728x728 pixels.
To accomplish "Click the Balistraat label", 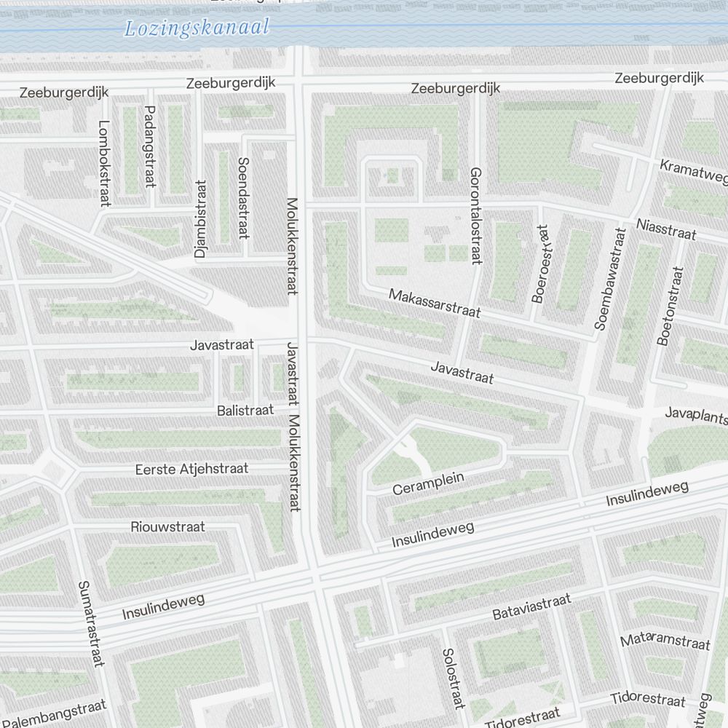I will click(x=245, y=411).
